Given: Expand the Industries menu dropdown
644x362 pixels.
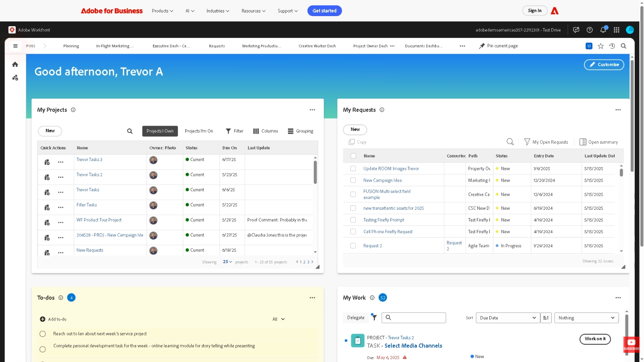Looking at the screenshot, I should 218,11.
